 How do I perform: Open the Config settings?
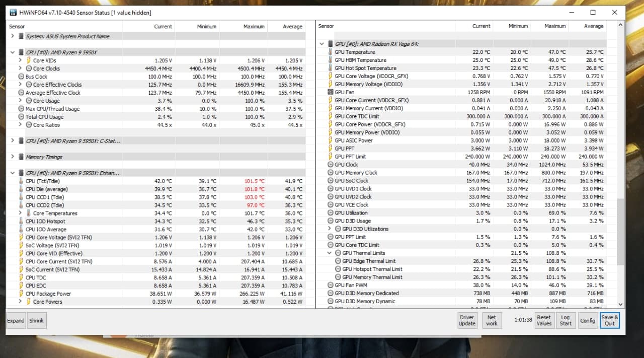pos(587,320)
